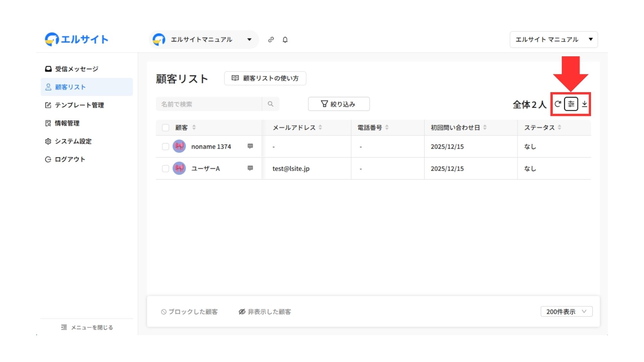This screenshot has height=362, width=644.
Task: Click the 名前で検索 search field
Action: [x=209, y=104]
